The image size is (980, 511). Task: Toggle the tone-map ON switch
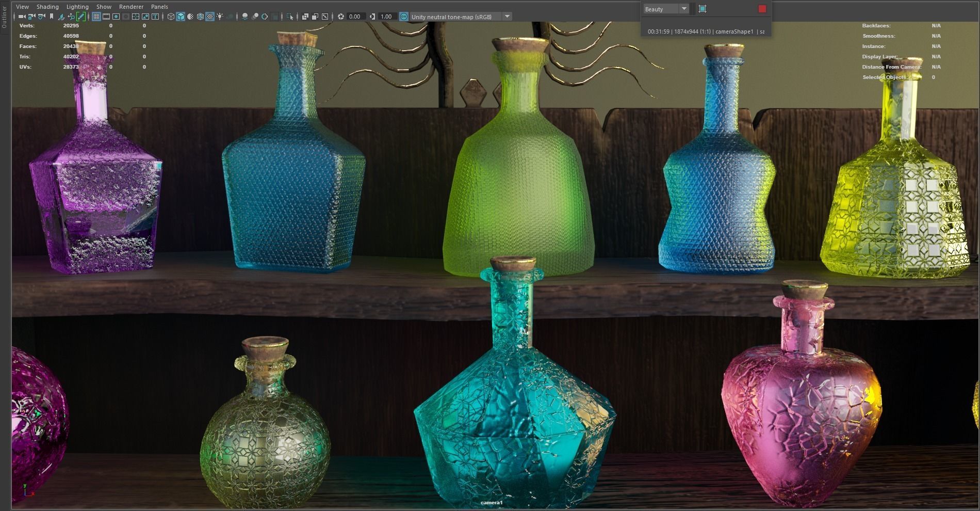pyautogui.click(x=403, y=17)
